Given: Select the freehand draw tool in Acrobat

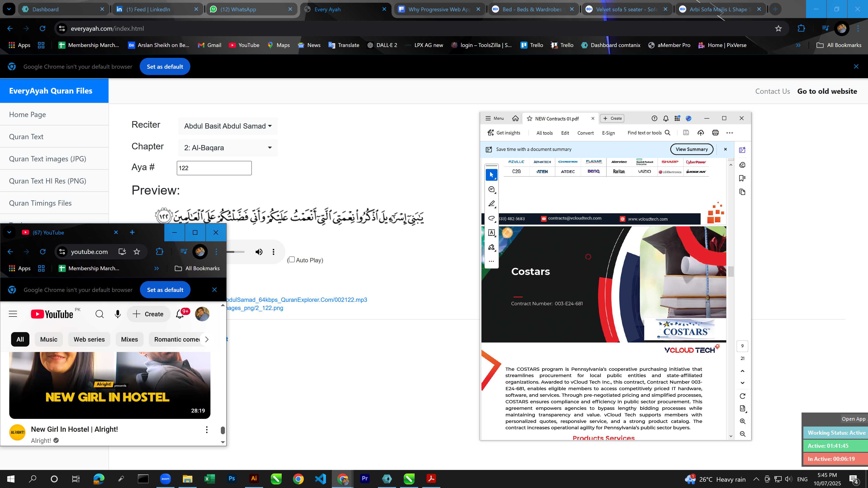Looking at the screenshot, I should tap(491, 218).
